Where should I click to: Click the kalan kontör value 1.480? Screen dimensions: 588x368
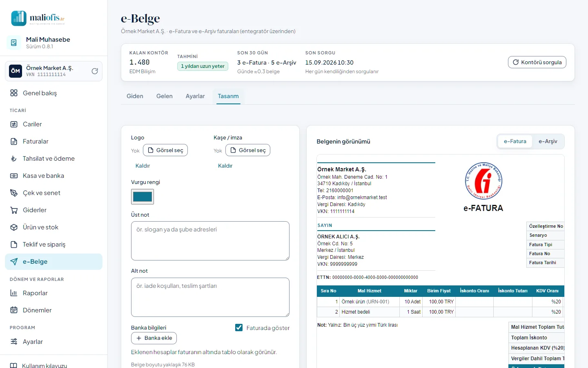(x=140, y=62)
